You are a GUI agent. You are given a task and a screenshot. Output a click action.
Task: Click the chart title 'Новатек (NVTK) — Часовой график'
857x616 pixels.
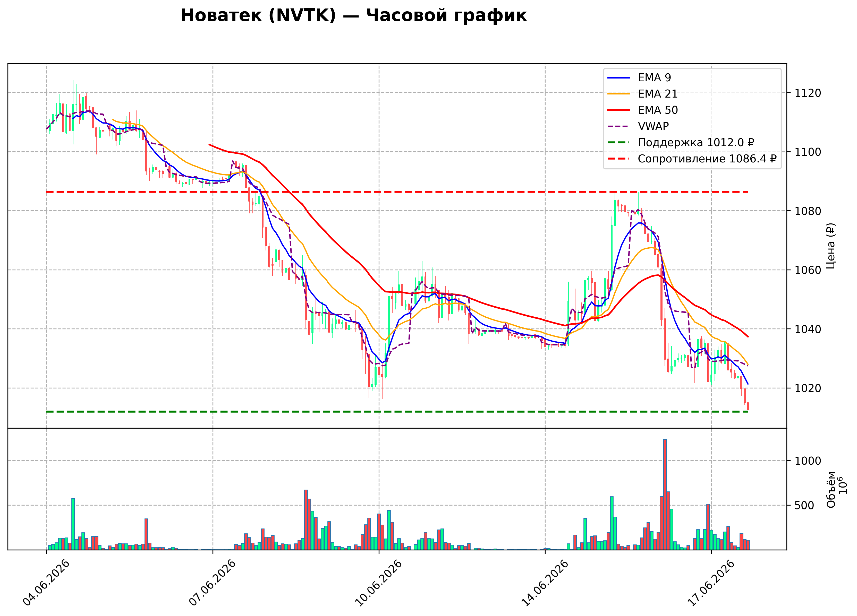click(353, 15)
